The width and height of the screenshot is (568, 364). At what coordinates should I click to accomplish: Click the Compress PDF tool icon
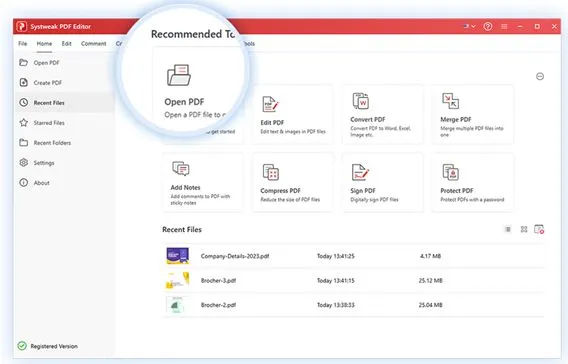click(x=271, y=172)
